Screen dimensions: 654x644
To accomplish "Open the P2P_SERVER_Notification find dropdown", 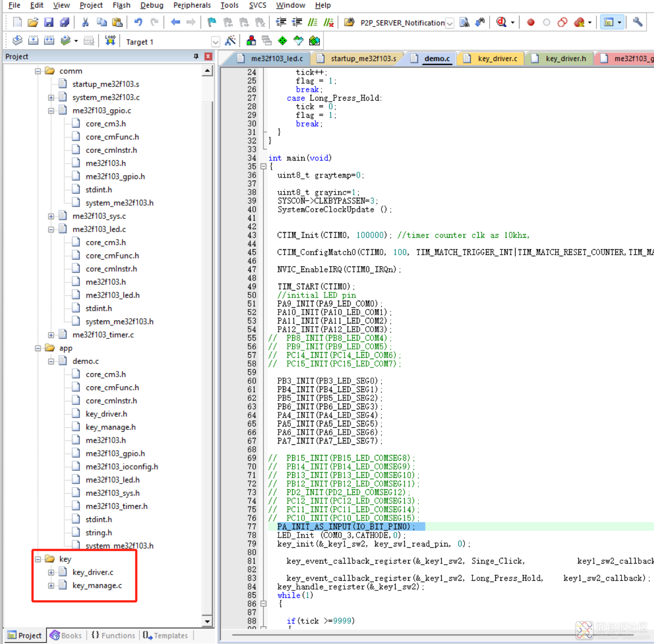I will [450, 23].
